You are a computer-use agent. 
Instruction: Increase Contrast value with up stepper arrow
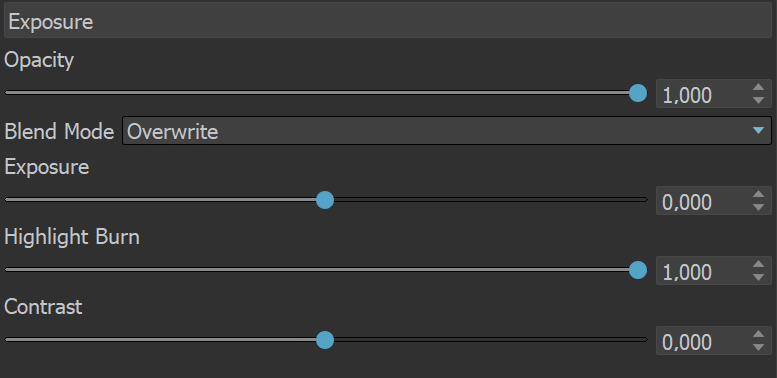[x=758, y=334]
